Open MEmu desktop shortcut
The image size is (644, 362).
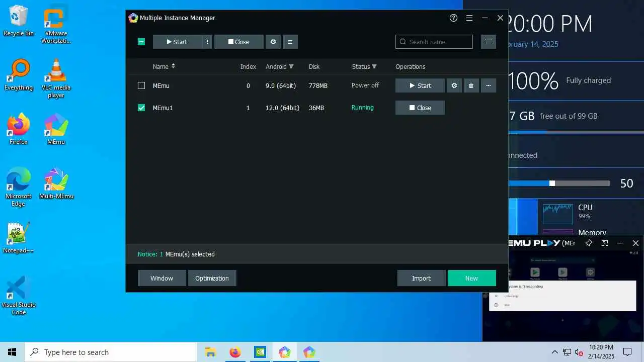(x=56, y=130)
